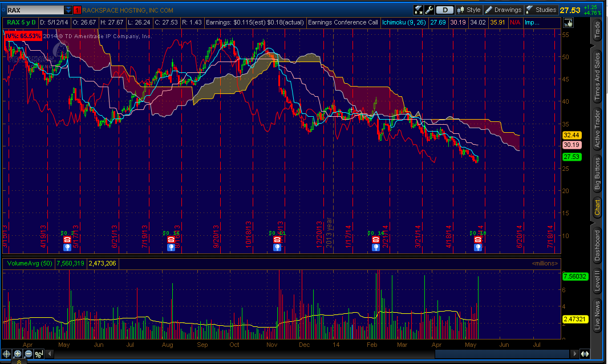Image resolution: width=608 pixels, height=364 pixels.
Task: Click the zoom in magnifier
Action: pos(18,354)
